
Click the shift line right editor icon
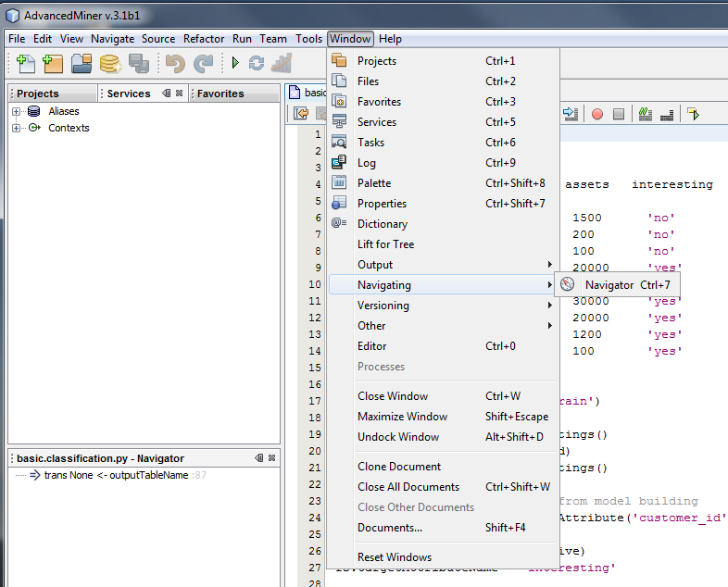pyautogui.click(x=571, y=114)
